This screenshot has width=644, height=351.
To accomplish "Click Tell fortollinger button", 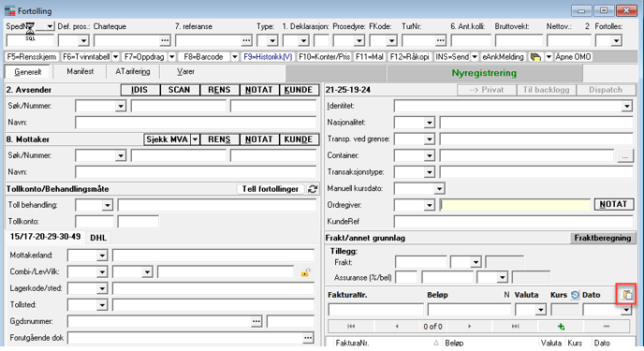I will (x=271, y=189).
